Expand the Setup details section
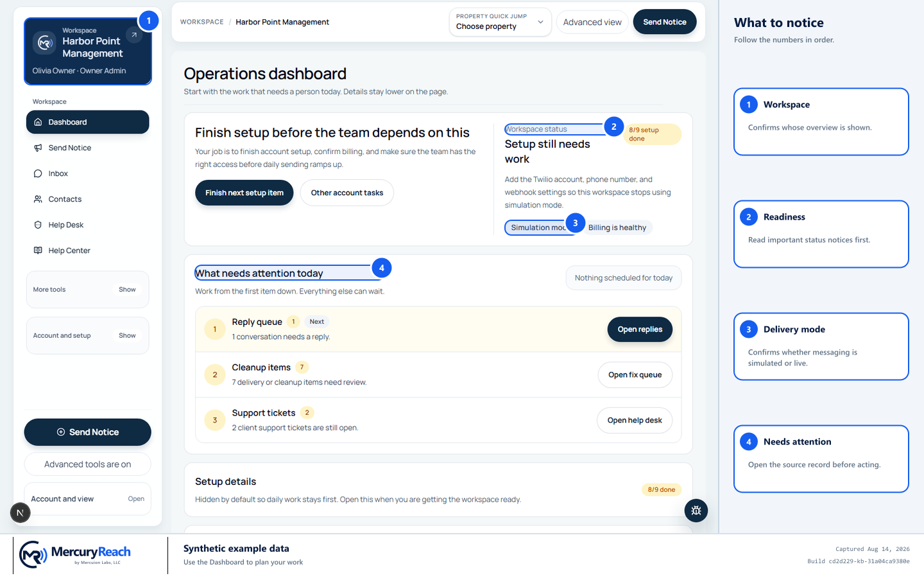This screenshot has height=578, width=924. coord(438,490)
